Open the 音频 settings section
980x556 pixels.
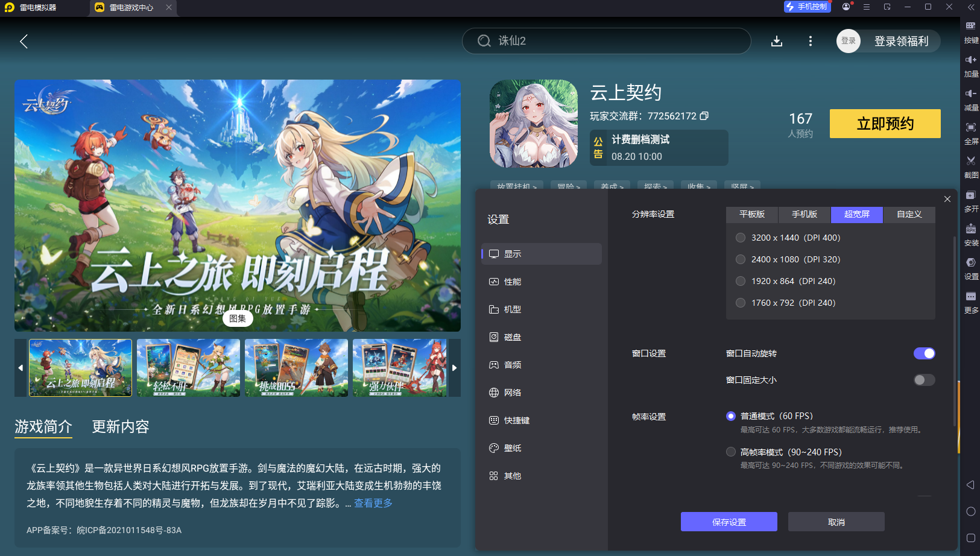tap(542, 365)
